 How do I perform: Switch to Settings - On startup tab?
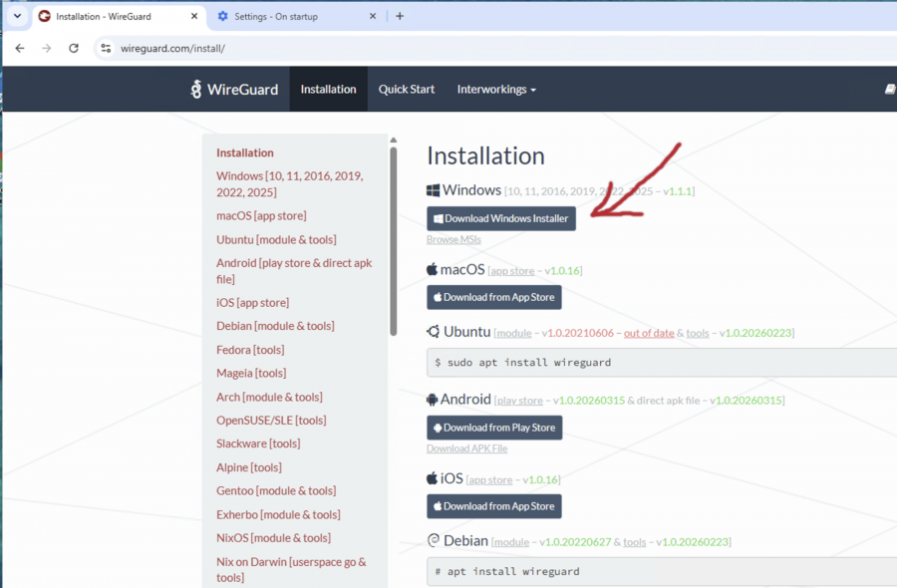click(x=296, y=17)
